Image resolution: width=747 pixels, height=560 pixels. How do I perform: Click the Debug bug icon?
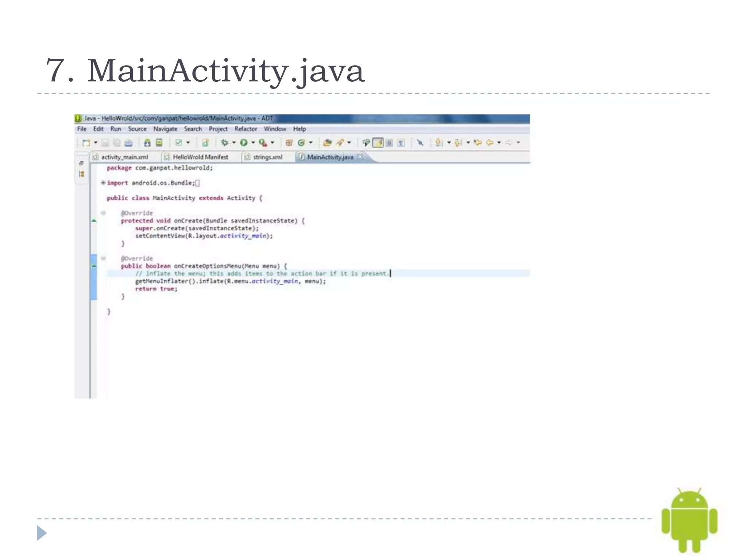click(225, 143)
